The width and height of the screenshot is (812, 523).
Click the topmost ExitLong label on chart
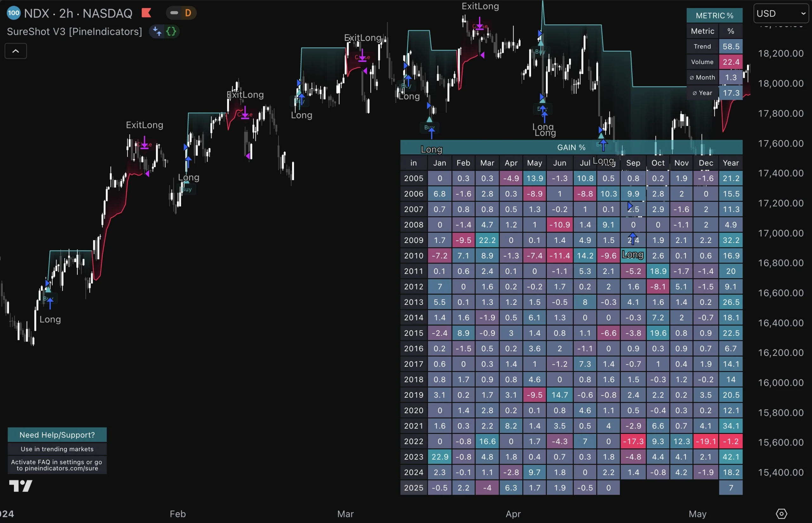click(480, 6)
